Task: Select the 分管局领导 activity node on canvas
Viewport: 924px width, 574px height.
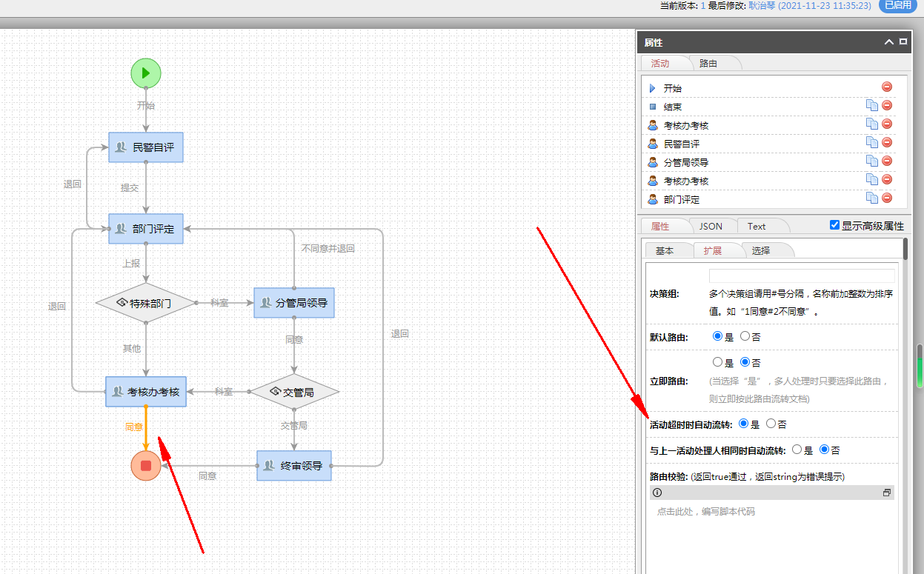Action: 294,303
